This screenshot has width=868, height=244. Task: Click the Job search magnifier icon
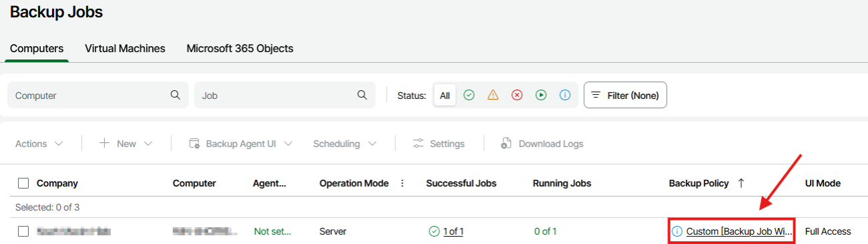click(363, 95)
